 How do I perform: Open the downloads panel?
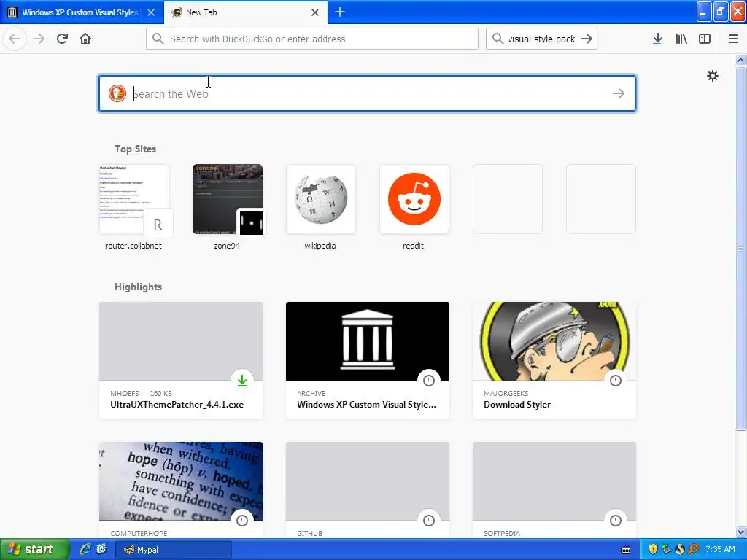point(657,39)
